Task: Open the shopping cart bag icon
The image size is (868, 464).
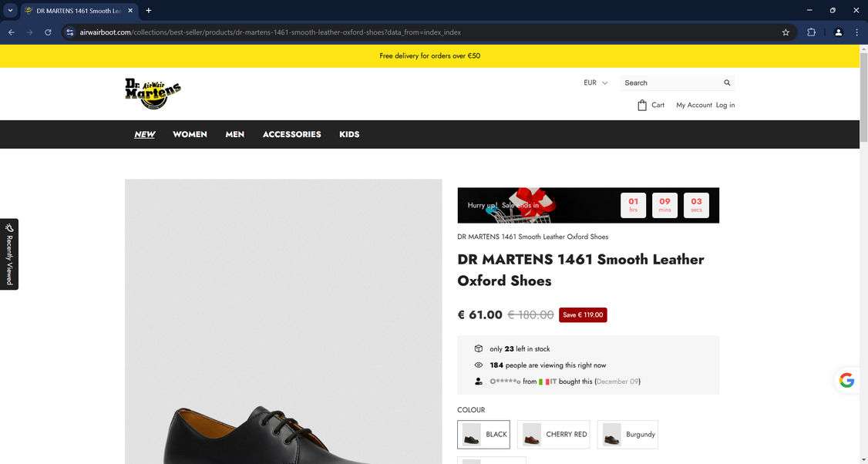Action: click(x=642, y=105)
